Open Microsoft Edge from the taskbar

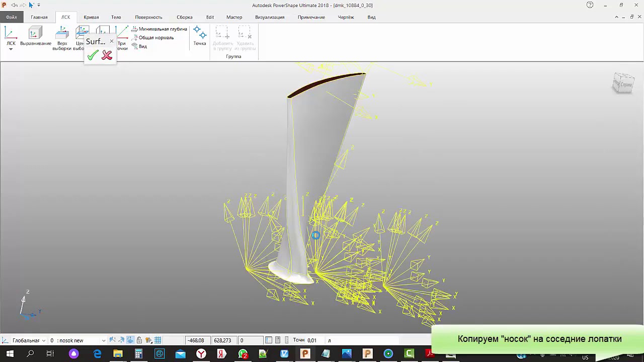(x=97, y=354)
